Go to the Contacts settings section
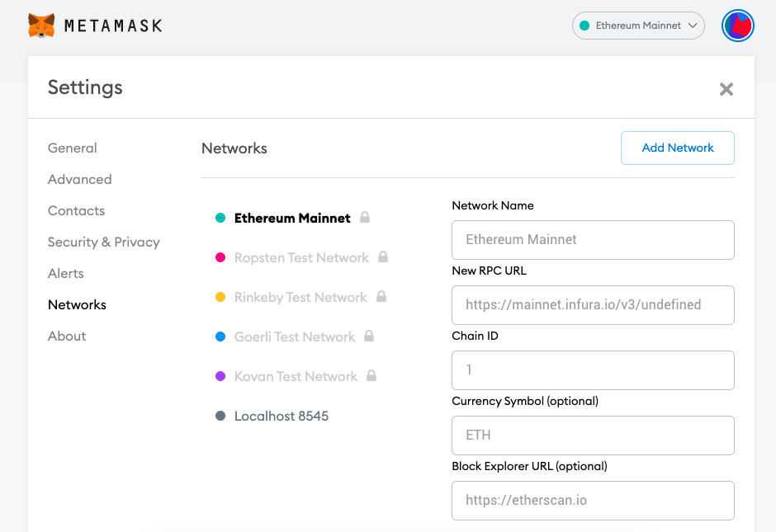The image size is (776, 532). point(76,210)
